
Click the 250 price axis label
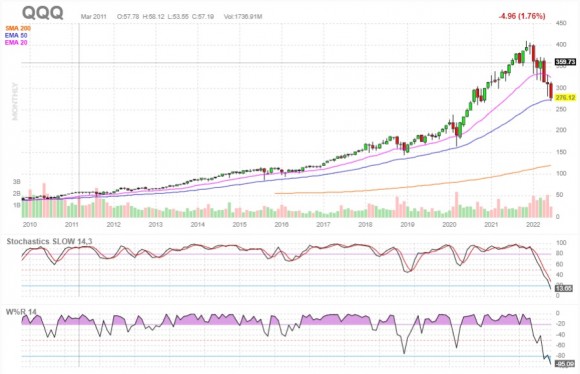561,109
